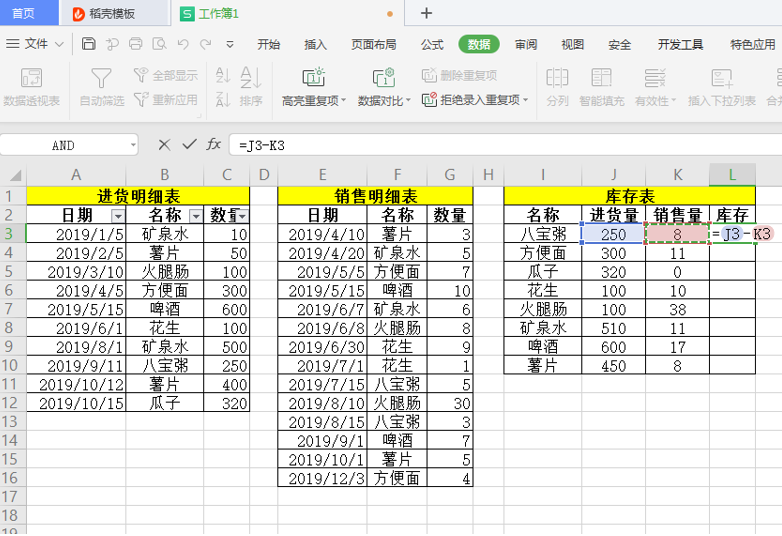This screenshot has width=782, height=536.
Task: Open the 稻壳模板 tab
Action: pyautogui.click(x=114, y=13)
